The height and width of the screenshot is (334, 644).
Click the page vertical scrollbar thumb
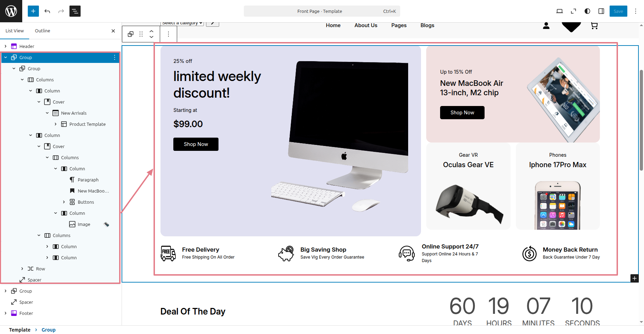point(641,120)
